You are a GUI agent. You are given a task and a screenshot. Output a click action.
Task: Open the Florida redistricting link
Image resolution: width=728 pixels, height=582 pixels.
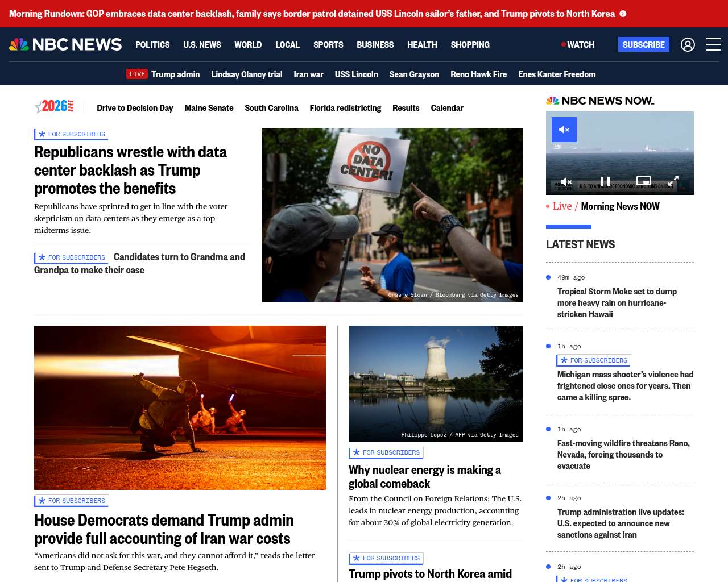[345, 107]
